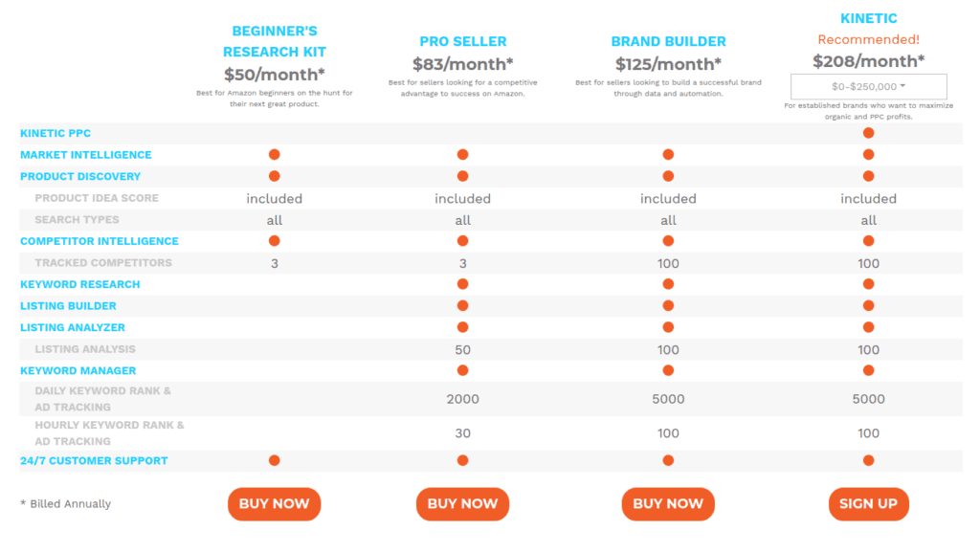Select the Competitor Intelligence row label
Viewport: 980px width, 553px height.
coord(100,241)
